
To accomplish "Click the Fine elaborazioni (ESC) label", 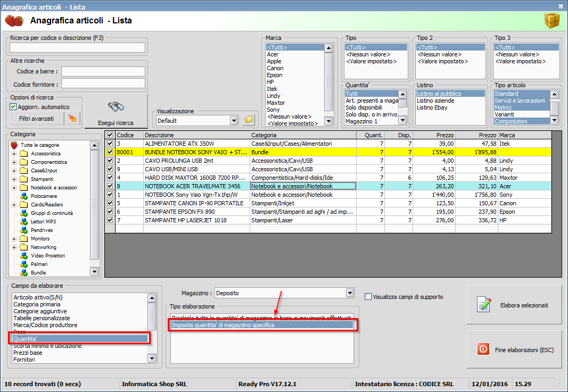I will (x=524, y=350).
